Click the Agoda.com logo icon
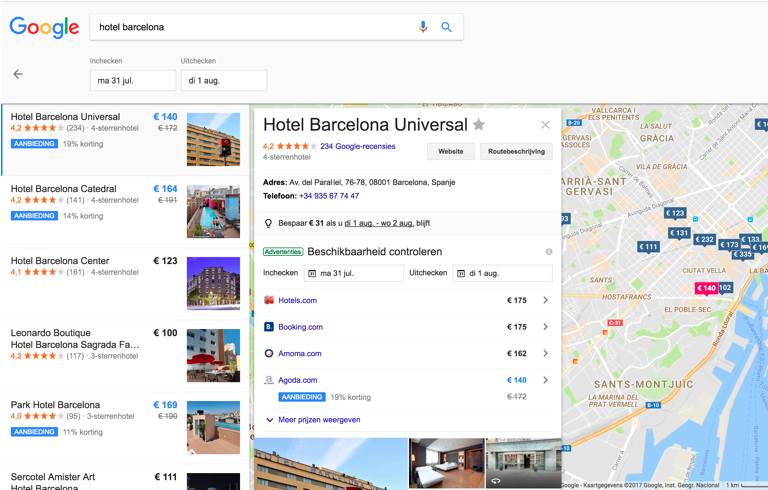This screenshot has width=768, height=490. click(269, 380)
